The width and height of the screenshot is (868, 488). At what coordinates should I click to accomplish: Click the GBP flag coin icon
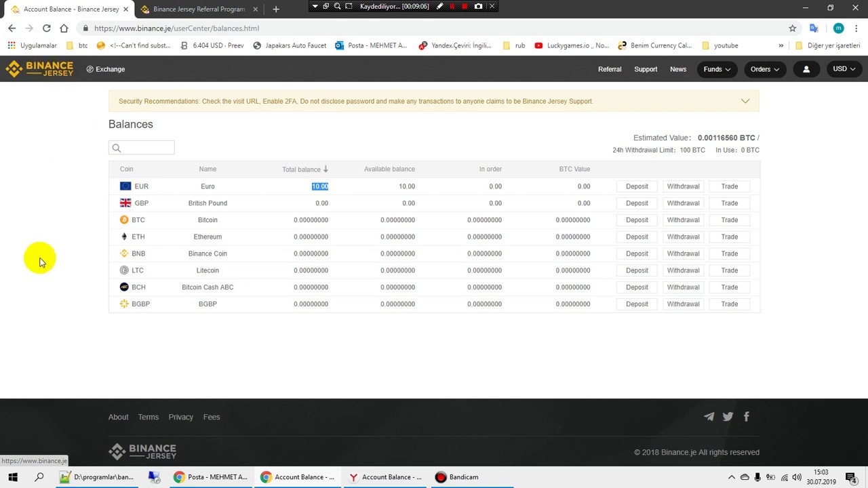[125, 203]
